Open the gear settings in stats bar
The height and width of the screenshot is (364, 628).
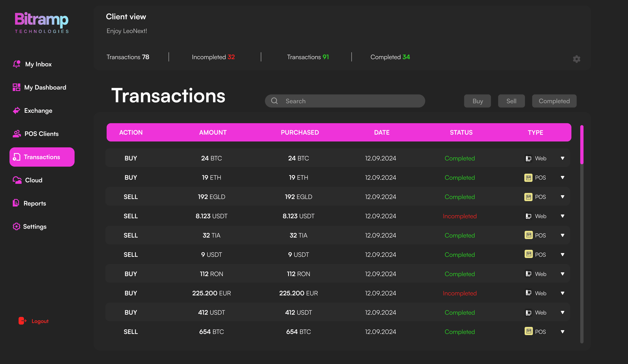[576, 59]
